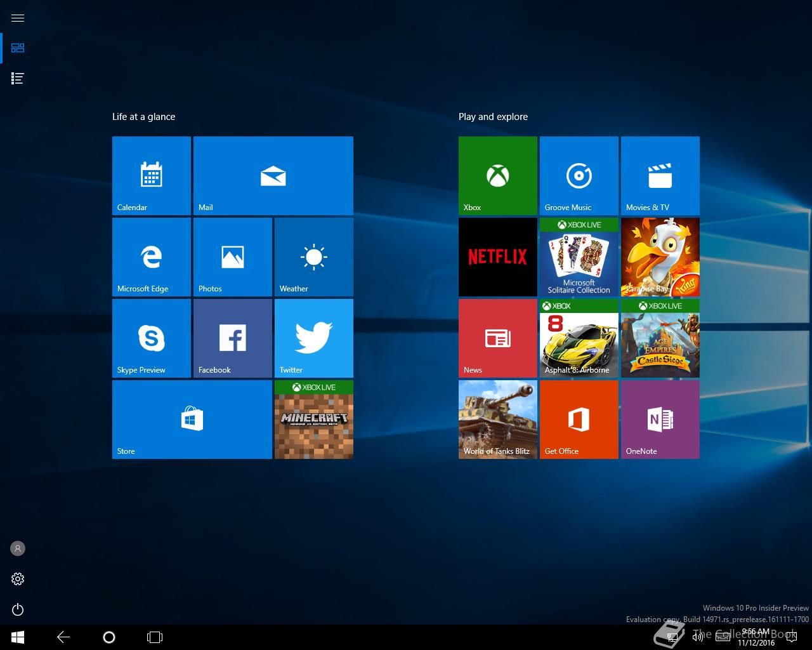
Task: Open the clock showing 9:56 AM
Action: [x=756, y=637]
